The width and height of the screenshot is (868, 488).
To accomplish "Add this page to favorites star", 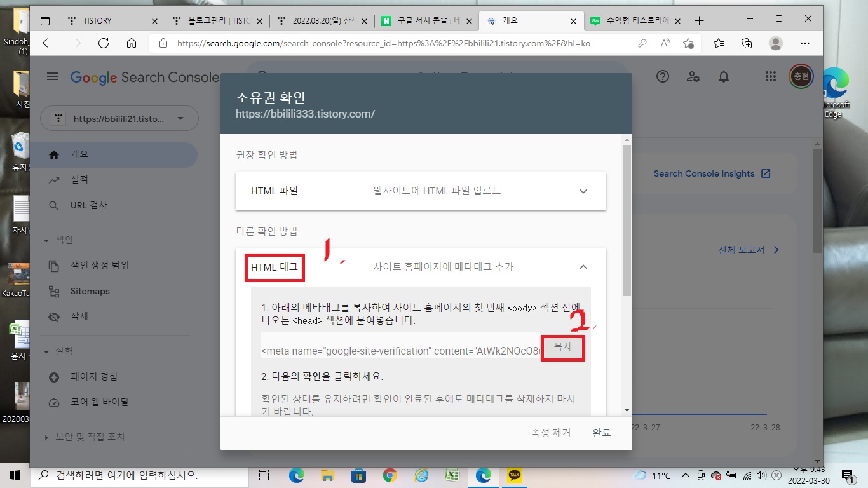I will point(689,43).
